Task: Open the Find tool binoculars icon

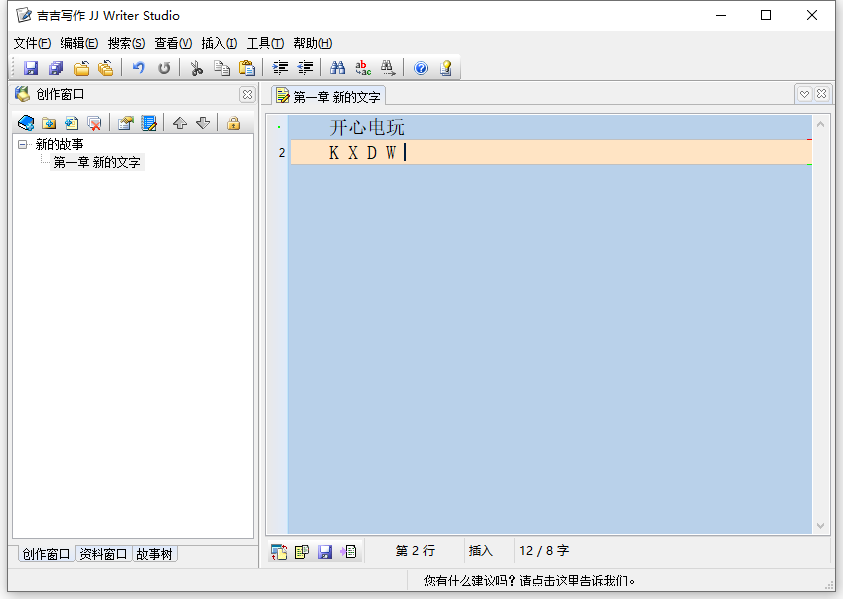Action: [340, 67]
